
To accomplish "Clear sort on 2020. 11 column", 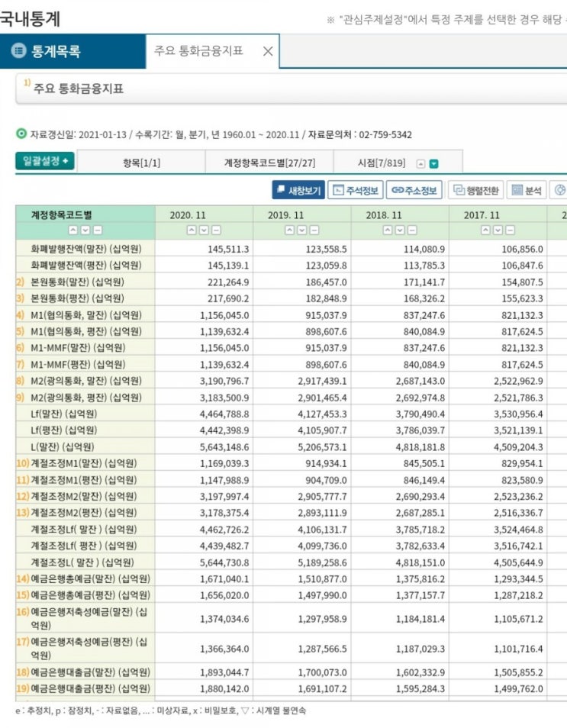I will [x=216, y=230].
